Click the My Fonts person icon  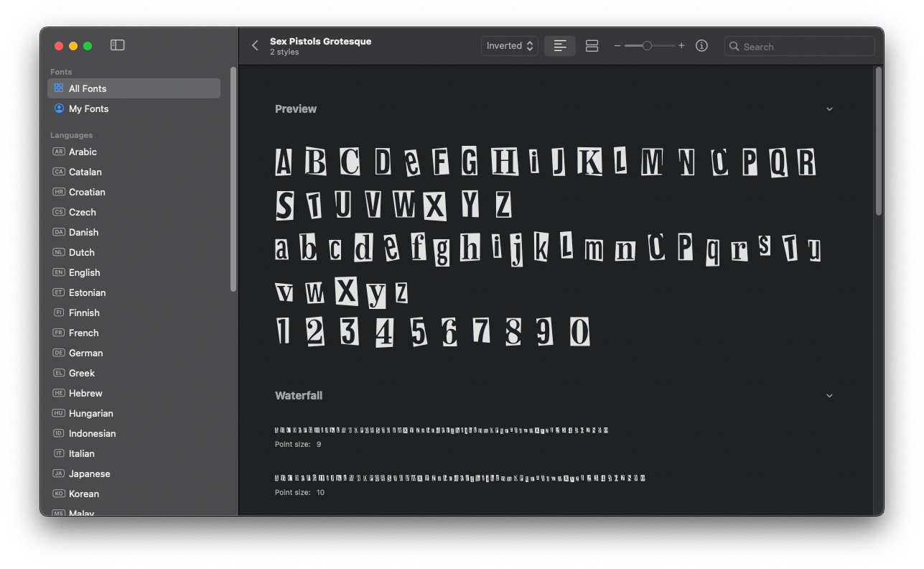(x=59, y=108)
